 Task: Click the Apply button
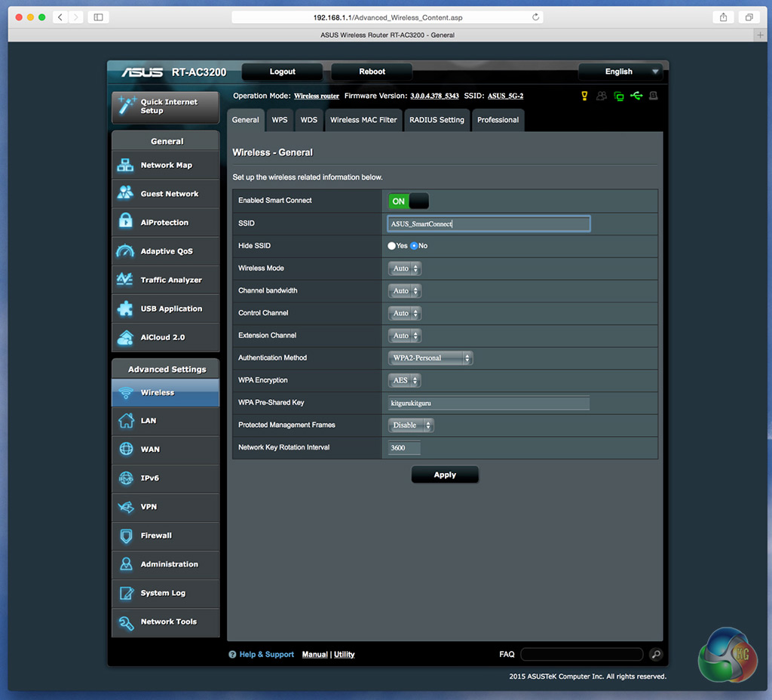click(x=445, y=475)
